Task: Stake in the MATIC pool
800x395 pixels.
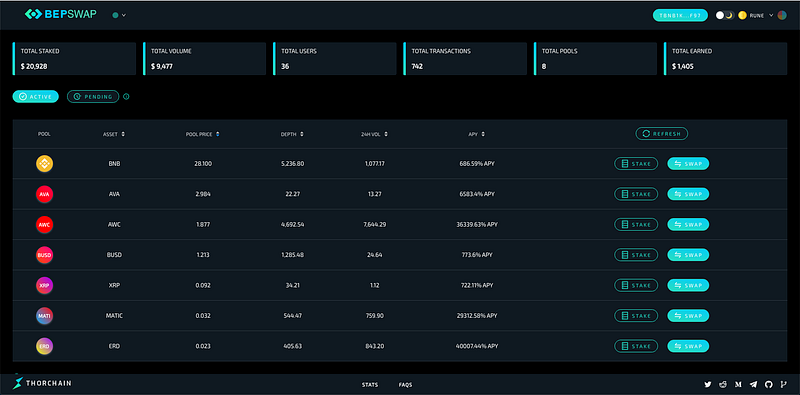Action: click(x=636, y=316)
